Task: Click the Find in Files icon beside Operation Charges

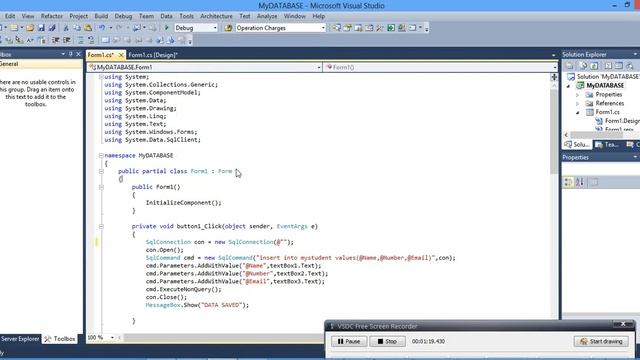Action: tap(228, 28)
